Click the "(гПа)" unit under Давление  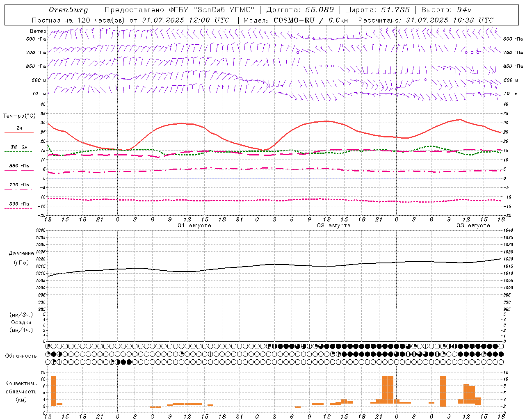coord(21,262)
